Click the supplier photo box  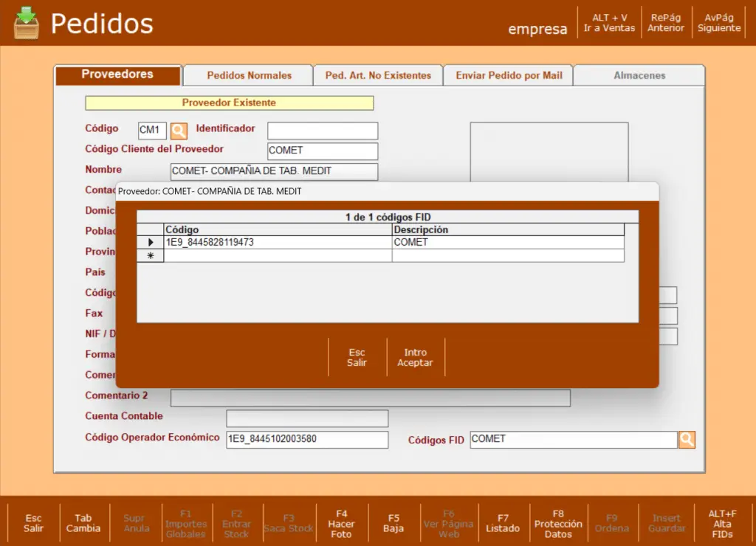pyautogui.click(x=549, y=152)
